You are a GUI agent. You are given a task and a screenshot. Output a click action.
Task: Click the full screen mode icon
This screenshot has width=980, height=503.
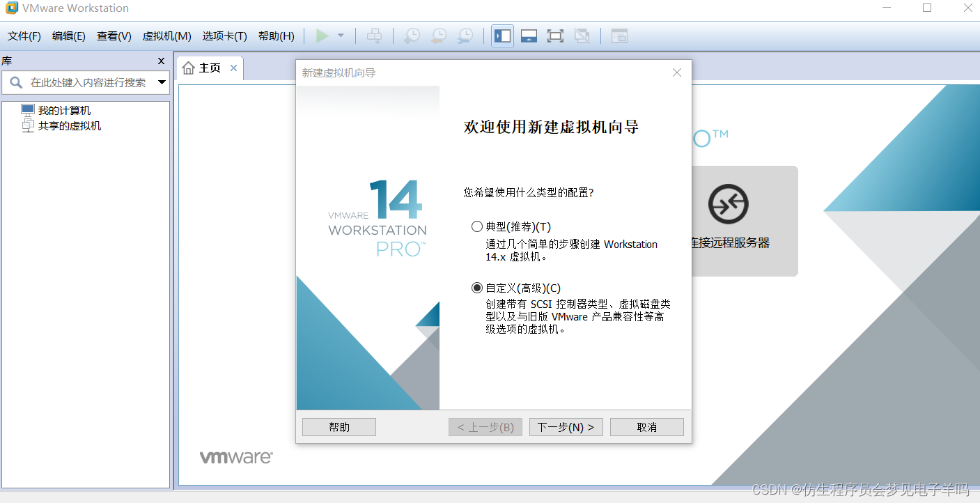pyautogui.click(x=555, y=36)
